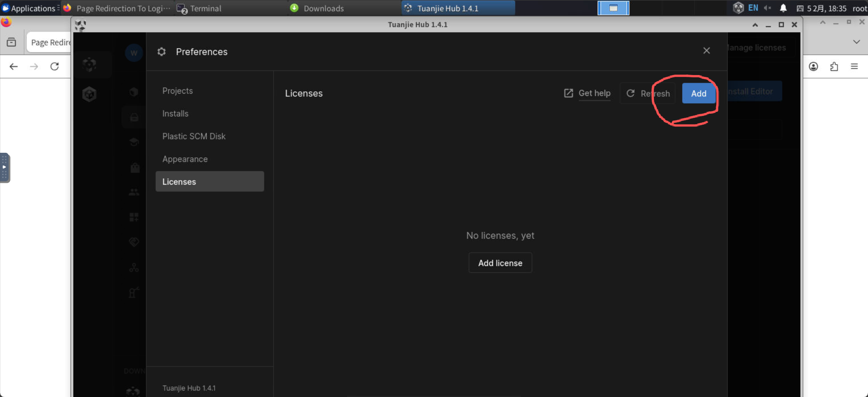Click the clock showing 18:35
The image size is (868, 397).
tap(822, 8)
